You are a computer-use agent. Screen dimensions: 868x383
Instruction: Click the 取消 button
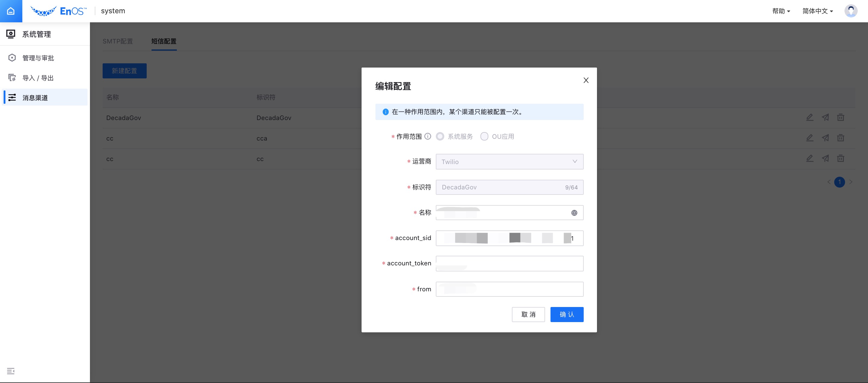coord(528,314)
